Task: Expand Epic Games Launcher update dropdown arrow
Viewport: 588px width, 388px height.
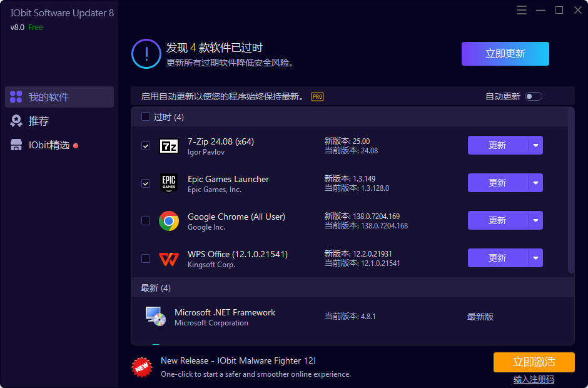Action: click(x=535, y=183)
